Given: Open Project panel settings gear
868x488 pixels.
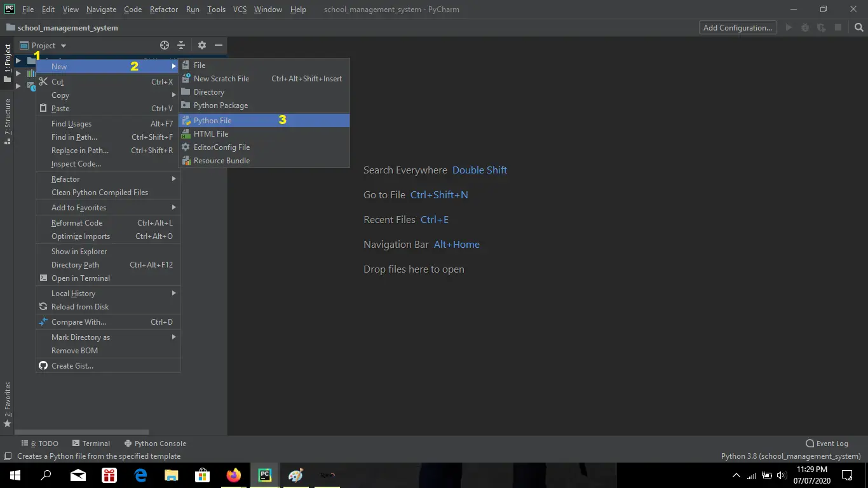Looking at the screenshot, I should point(201,45).
